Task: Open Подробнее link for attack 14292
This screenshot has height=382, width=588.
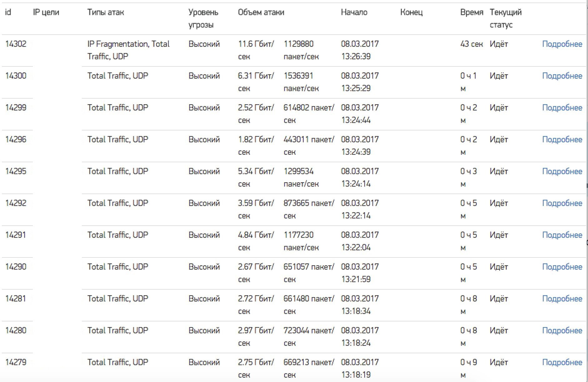Action: click(562, 203)
